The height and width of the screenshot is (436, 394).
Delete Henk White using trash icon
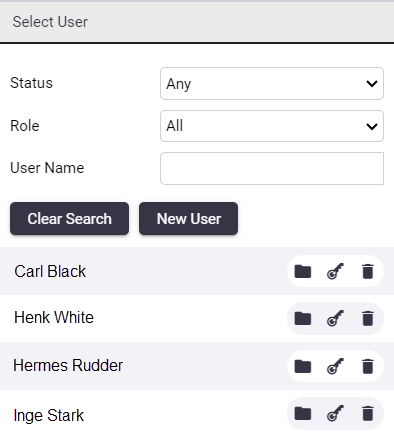click(368, 318)
